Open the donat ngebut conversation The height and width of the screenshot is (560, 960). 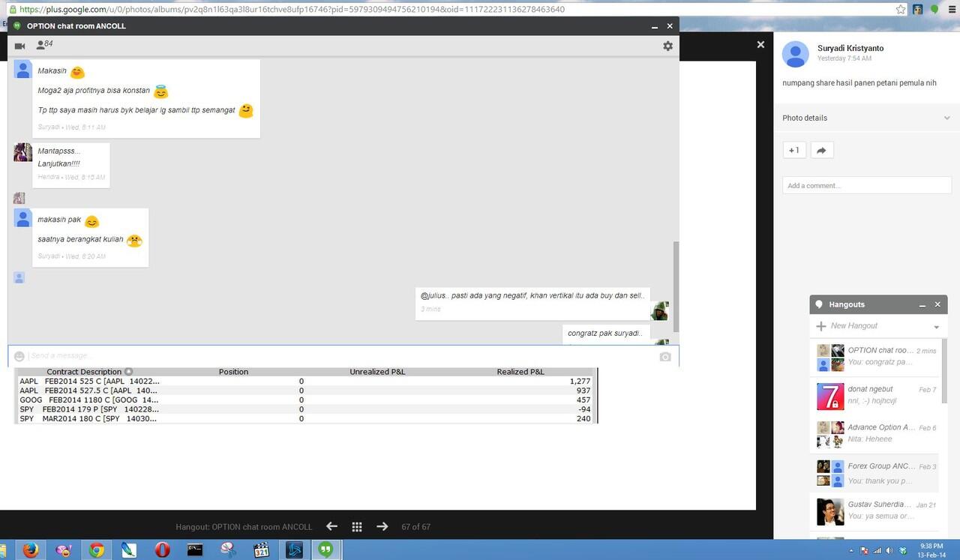(x=876, y=395)
